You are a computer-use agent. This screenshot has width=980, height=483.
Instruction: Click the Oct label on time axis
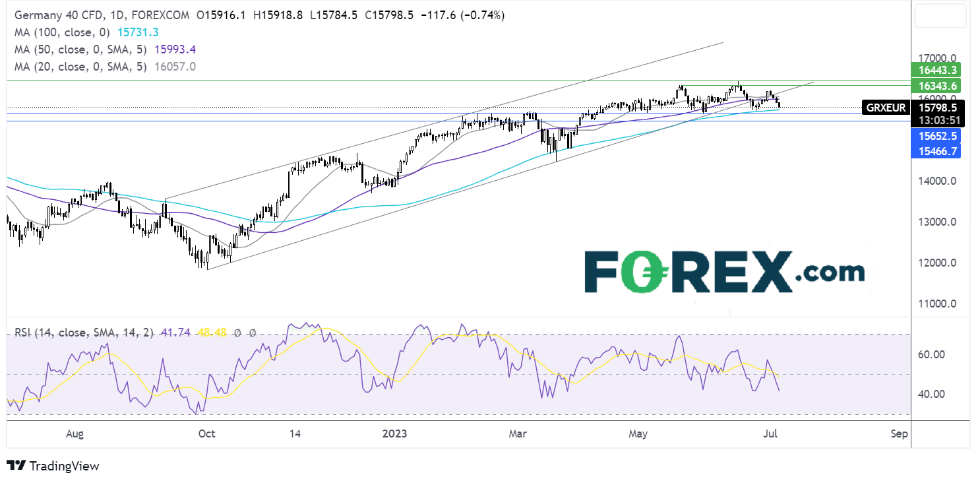click(206, 434)
